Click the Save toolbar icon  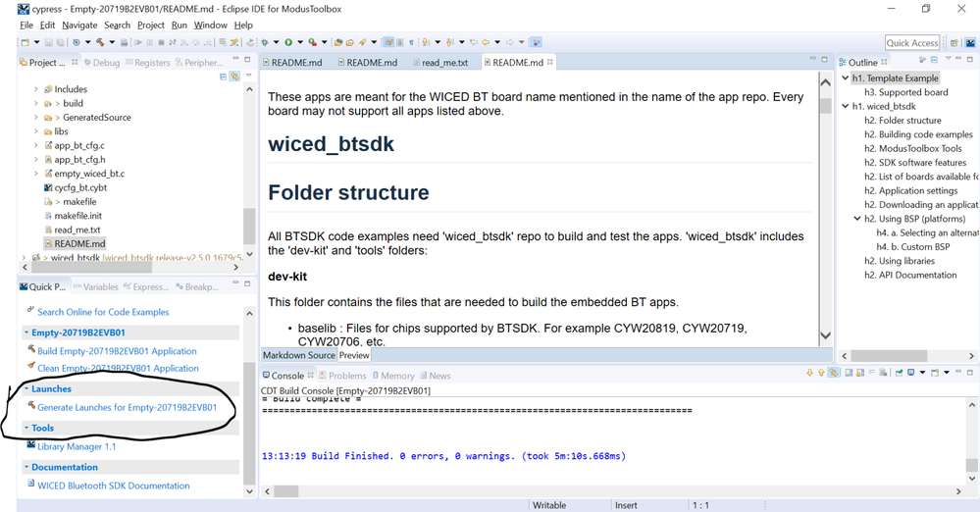[x=49, y=42]
